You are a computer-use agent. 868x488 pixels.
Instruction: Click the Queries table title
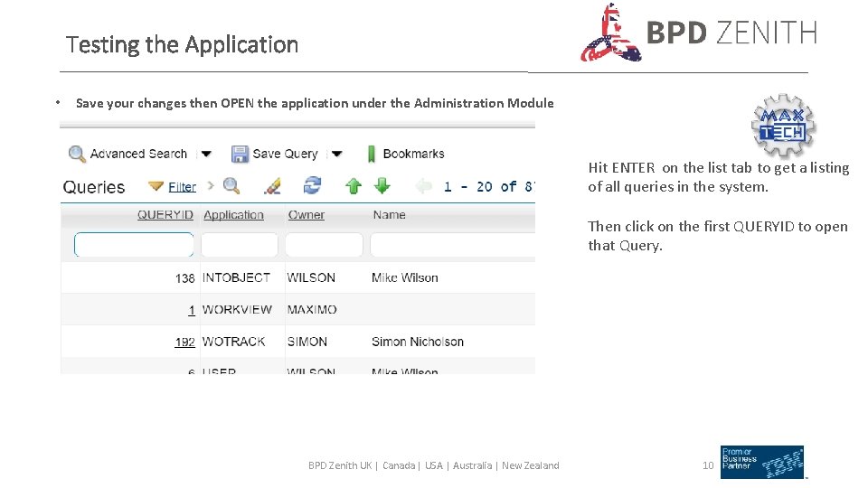click(x=94, y=187)
